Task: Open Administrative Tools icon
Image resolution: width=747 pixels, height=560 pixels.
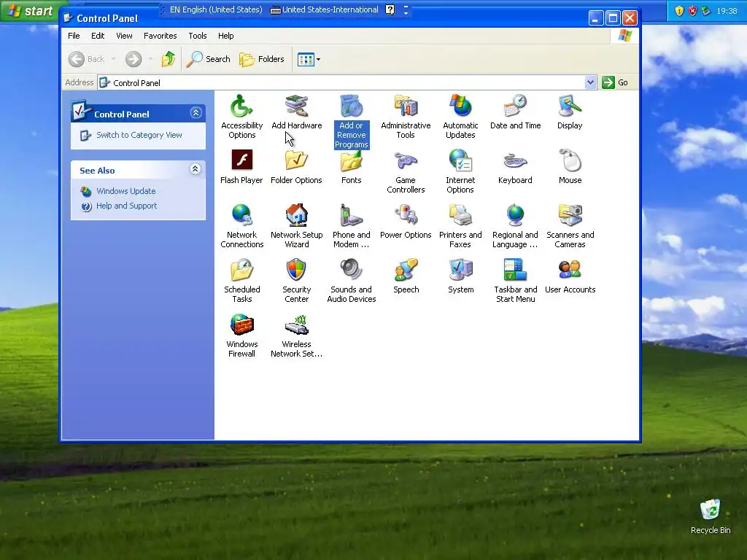Action: pos(406,116)
